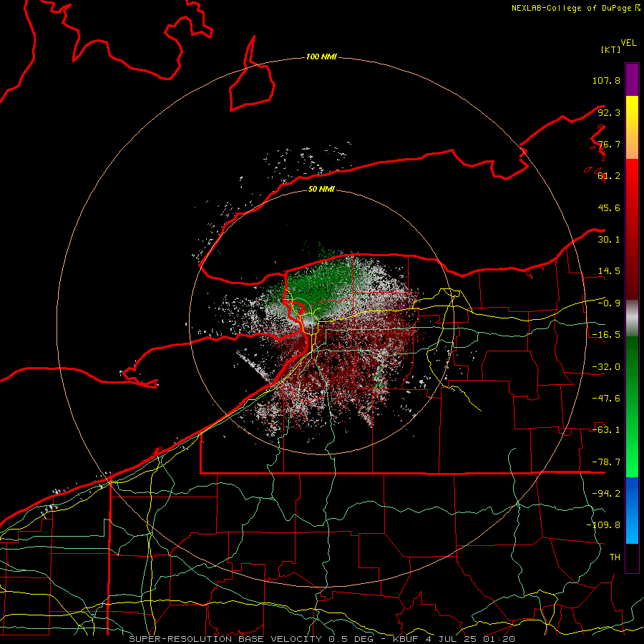Image resolution: width=644 pixels, height=644 pixels.
Task: Click the -78.7 velocity scale value
Action: click(x=606, y=462)
